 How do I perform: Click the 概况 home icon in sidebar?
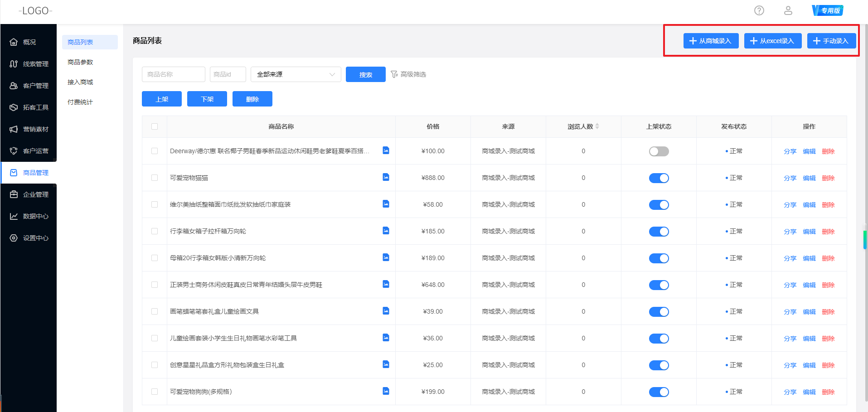tap(14, 42)
